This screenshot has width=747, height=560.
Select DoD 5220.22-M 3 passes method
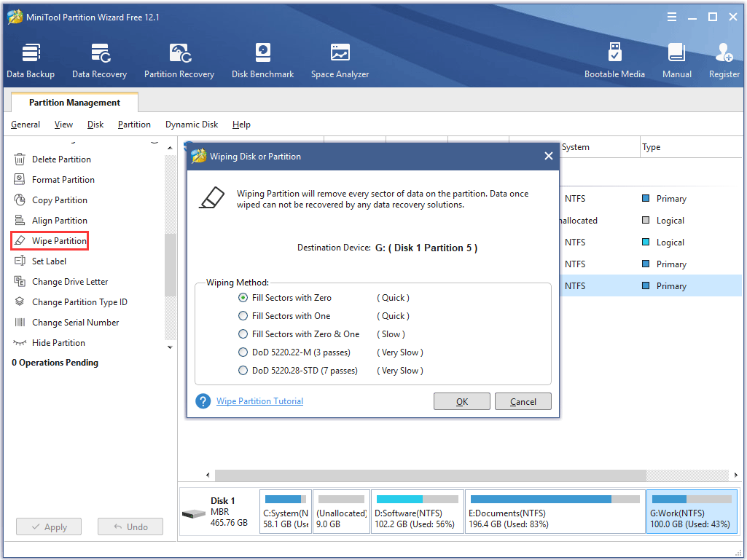tap(243, 352)
